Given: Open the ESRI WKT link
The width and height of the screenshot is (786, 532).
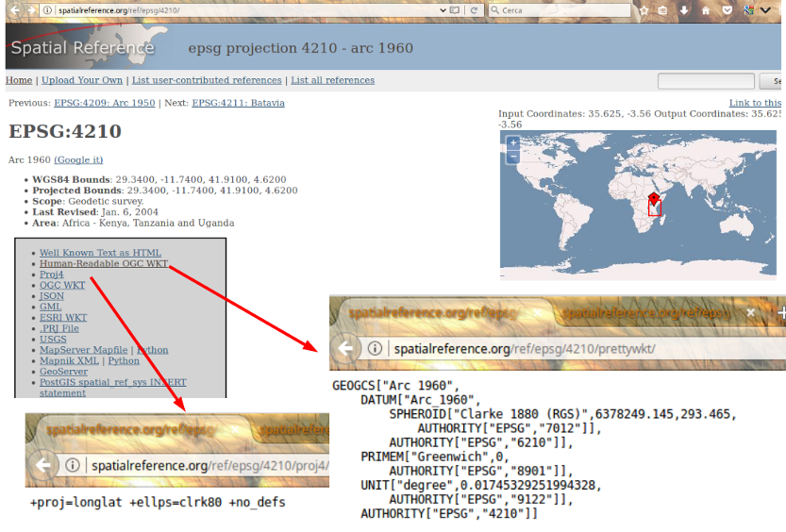Looking at the screenshot, I should (x=63, y=318).
